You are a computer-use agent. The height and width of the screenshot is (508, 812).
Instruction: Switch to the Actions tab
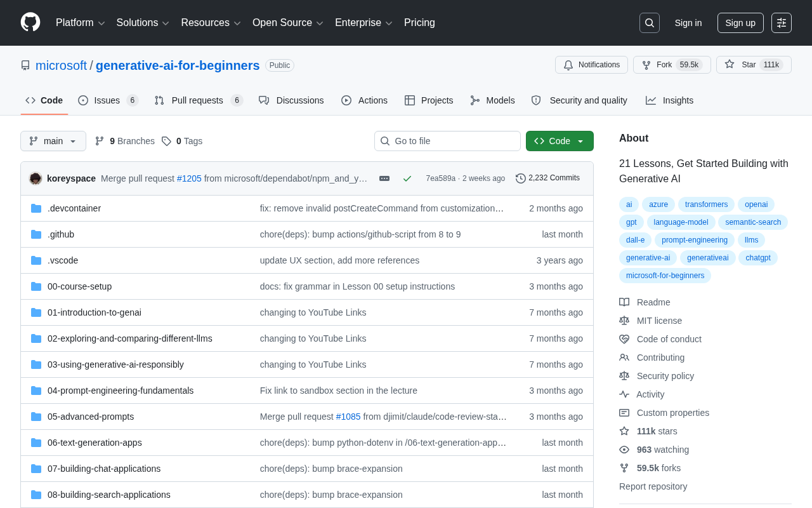pyautogui.click(x=364, y=100)
